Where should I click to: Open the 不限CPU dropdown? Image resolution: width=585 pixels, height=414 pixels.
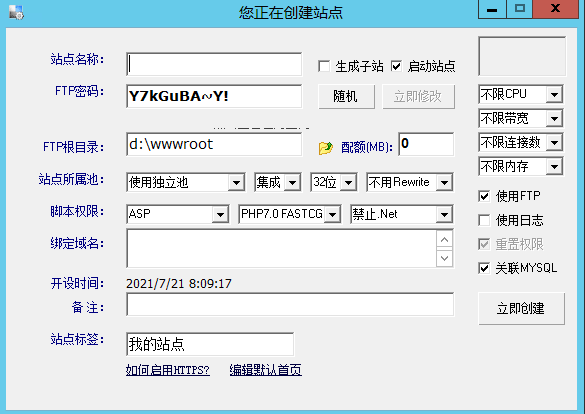coord(521,94)
